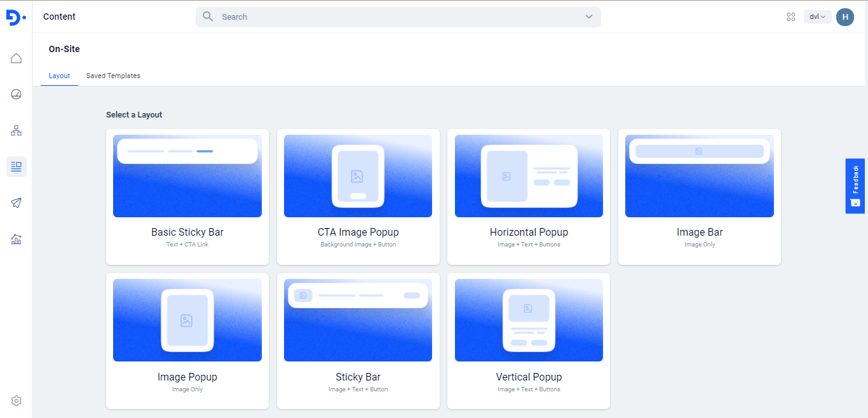This screenshot has height=418, width=868.
Task: Expand the search bar dropdown chevron
Action: pyautogui.click(x=589, y=17)
